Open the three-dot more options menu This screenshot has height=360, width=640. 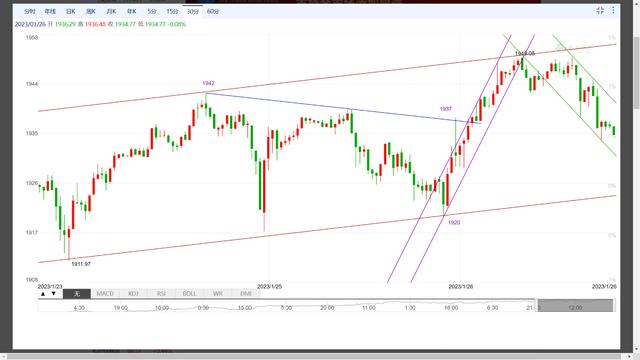tap(613, 11)
